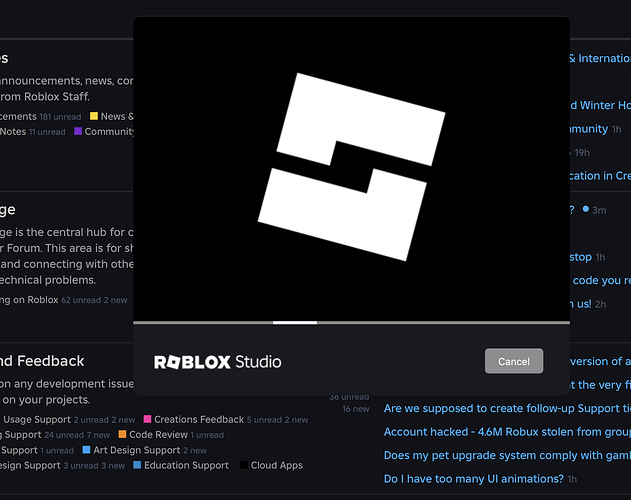Open topic ending 'the very fi' on right
The image size is (631, 500).
coord(600,385)
